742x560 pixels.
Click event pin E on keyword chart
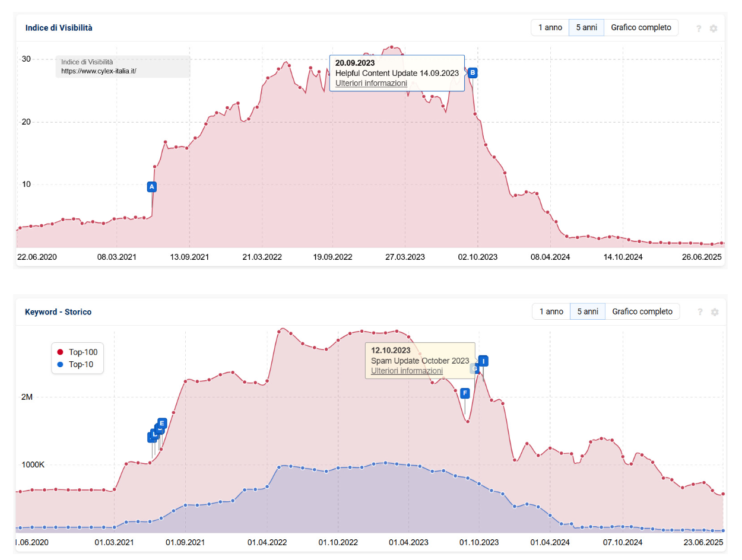[x=161, y=423]
